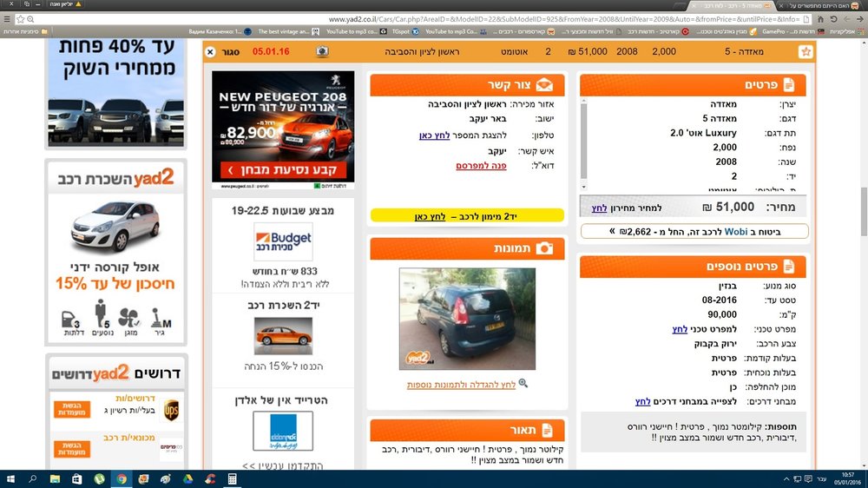Click לחץ כאן to show the phone number
Screen dimensions: 868x488
(435, 135)
